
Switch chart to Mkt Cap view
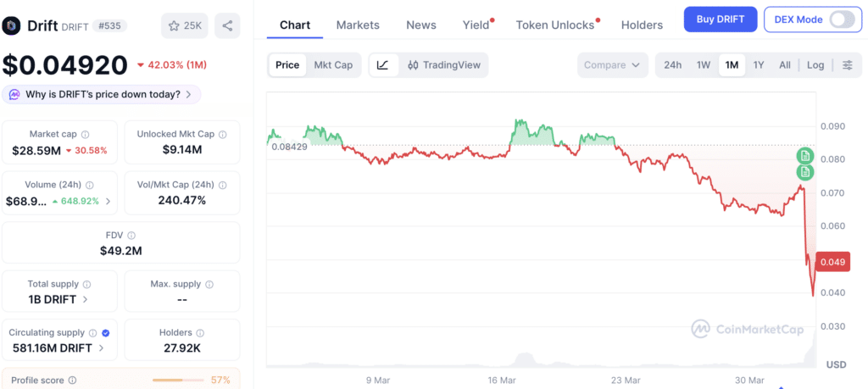tap(333, 64)
